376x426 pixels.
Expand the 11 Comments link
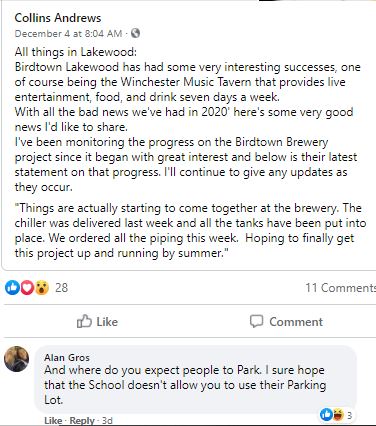point(341,287)
